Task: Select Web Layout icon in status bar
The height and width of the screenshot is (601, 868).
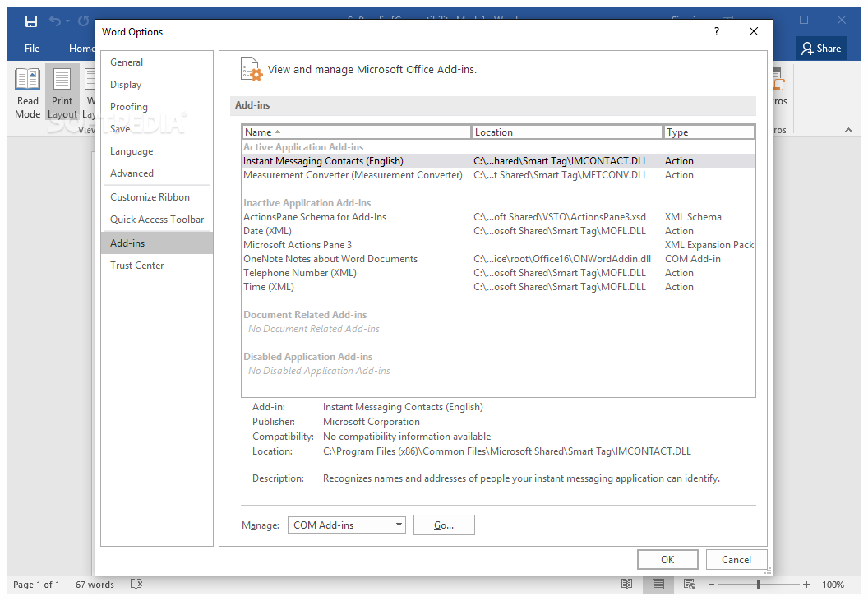Action: pos(689,584)
